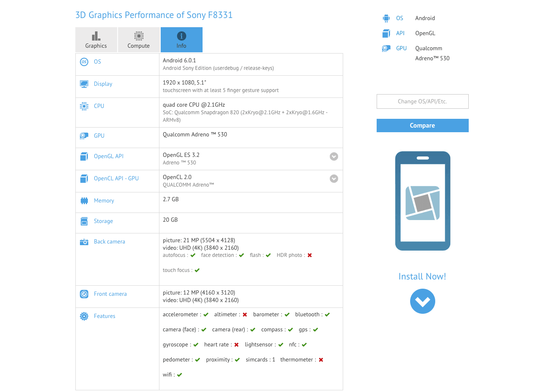
Task: Click the picture: 12 MP (4160 x 3120) text
Action: [x=199, y=293]
